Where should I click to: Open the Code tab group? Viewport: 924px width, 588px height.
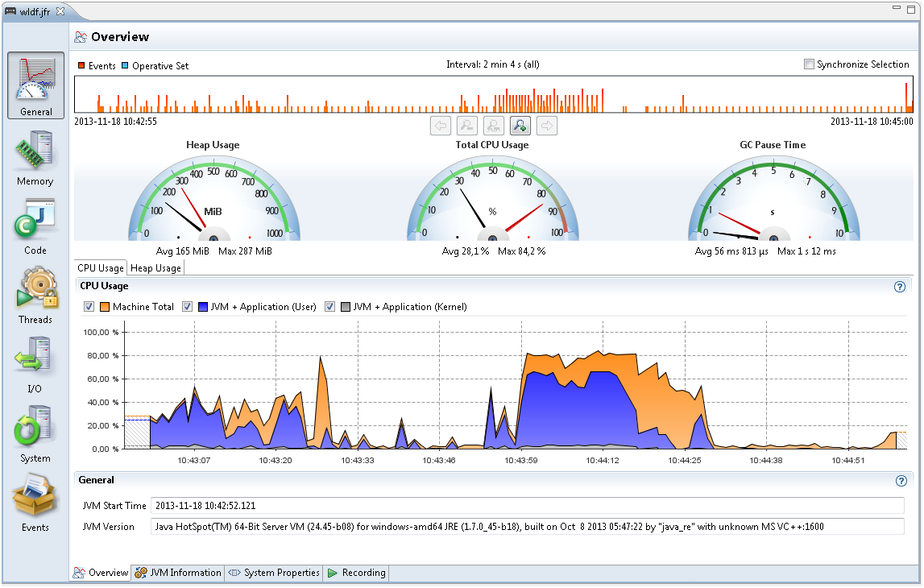pyautogui.click(x=35, y=227)
